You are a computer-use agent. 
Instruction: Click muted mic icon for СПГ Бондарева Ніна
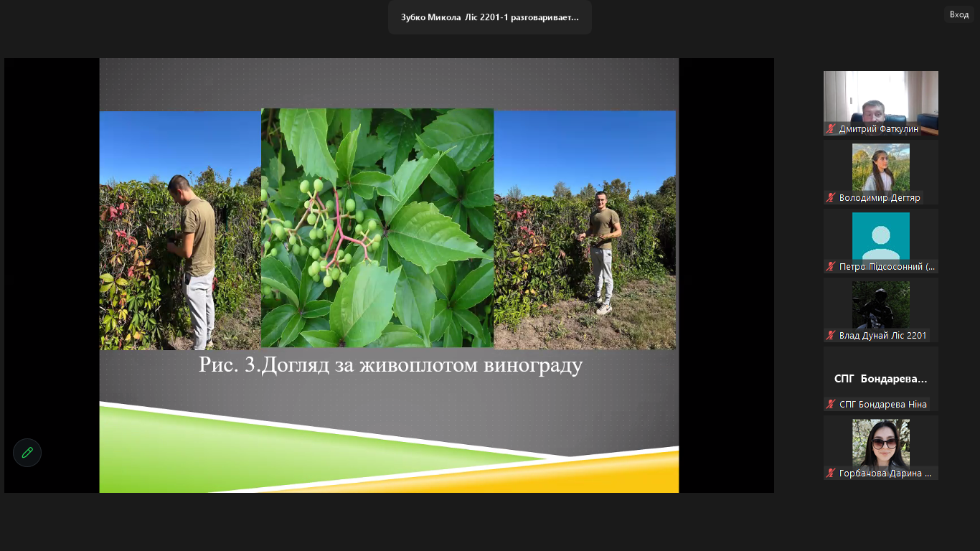[831, 405]
